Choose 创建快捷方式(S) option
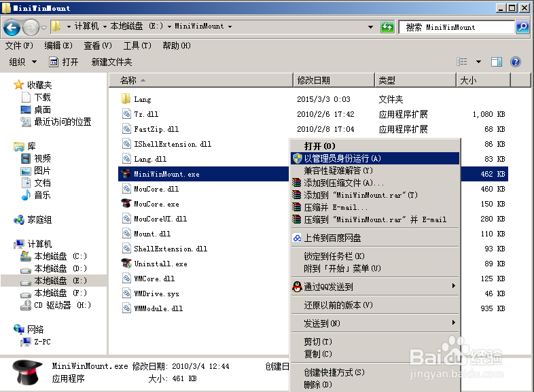 coord(375,372)
